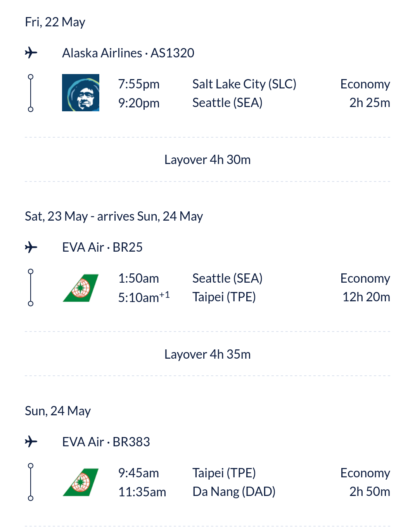
Task: Click the route line icon for the 9:45am flight
Action: tap(31, 482)
